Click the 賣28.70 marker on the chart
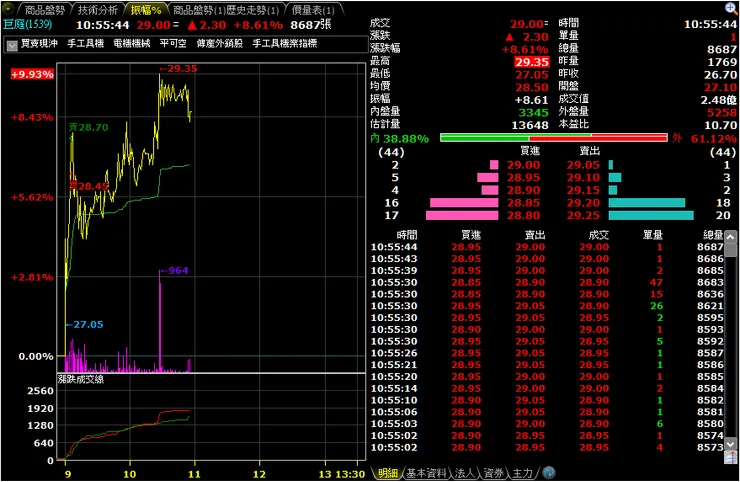740x482 pixels. coord(88,127)
